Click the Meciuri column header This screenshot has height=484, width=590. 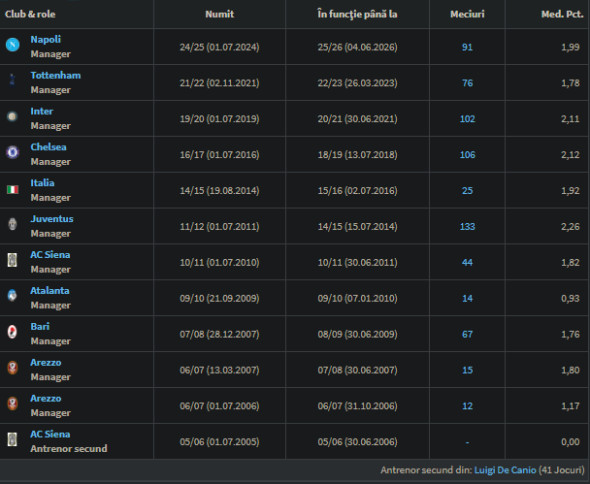click(x=467, y=14)
